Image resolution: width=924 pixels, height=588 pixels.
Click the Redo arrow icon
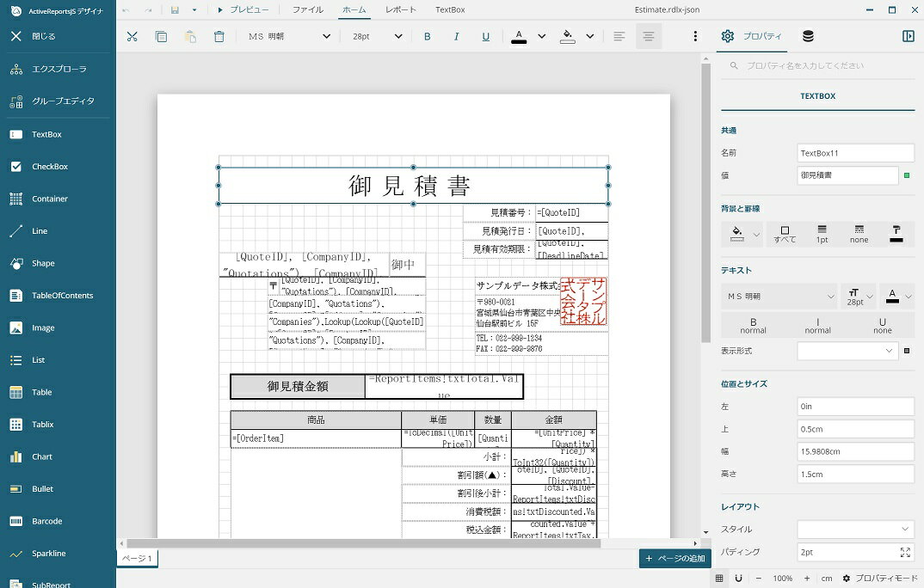tap(148, 10)
